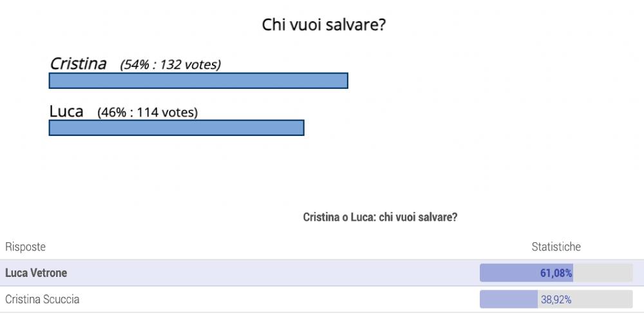The height and width of the screenshot is (322, 644).
Task: Click the 38,92% progress bar
Action: point(556,299)
